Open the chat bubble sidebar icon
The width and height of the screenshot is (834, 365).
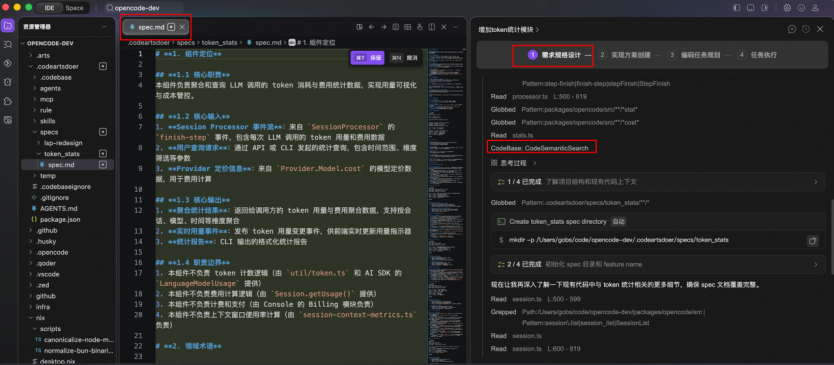pos(8,101)
